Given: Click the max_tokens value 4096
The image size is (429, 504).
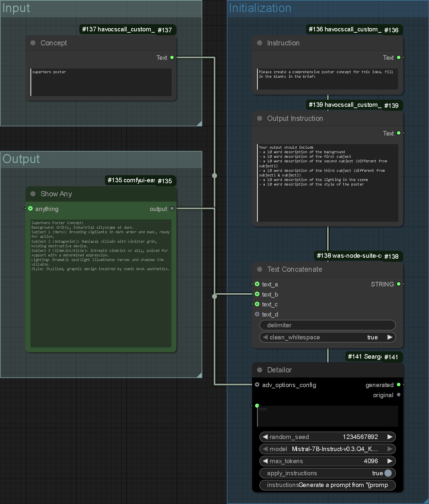Looking at the screenshot, I should [371, 461].
